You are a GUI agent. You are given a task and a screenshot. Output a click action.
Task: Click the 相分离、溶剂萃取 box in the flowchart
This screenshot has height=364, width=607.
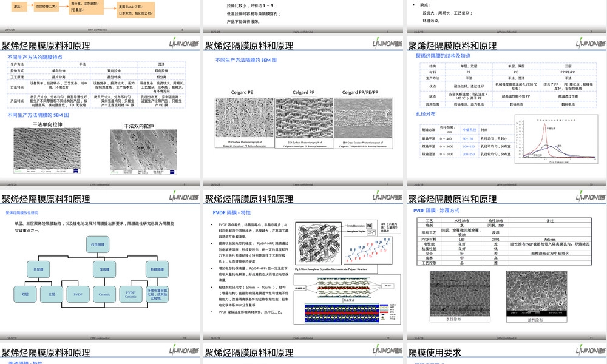pyautogui.click(x=86, y=7)
